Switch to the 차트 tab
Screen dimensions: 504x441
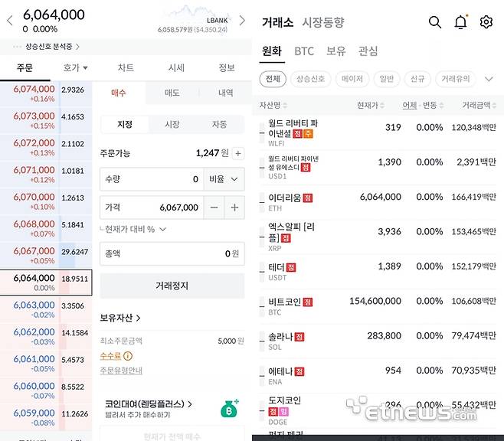(126, 68)
